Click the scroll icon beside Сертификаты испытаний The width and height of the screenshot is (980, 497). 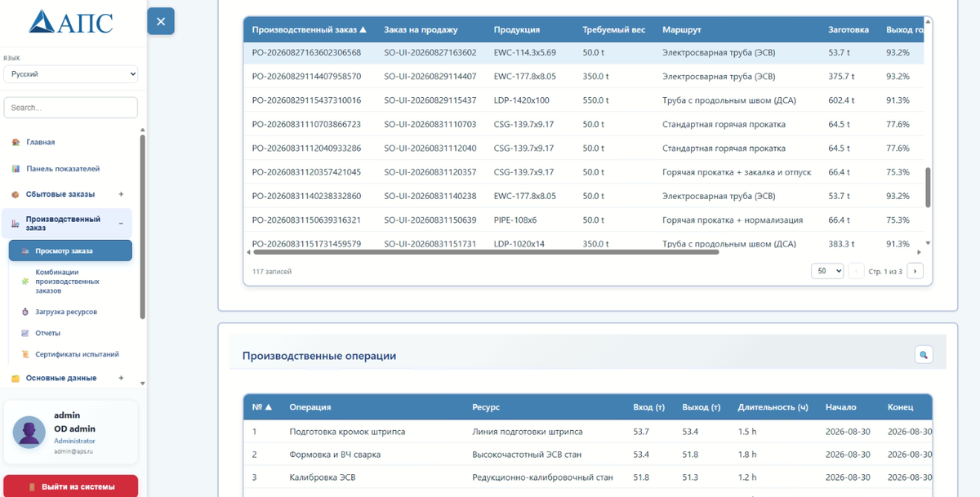point(25,354)
